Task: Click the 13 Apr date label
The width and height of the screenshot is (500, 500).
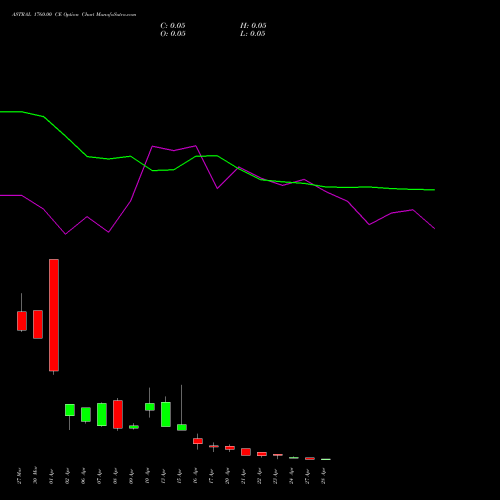Action: pyautogui.click(x=163, y=476)
